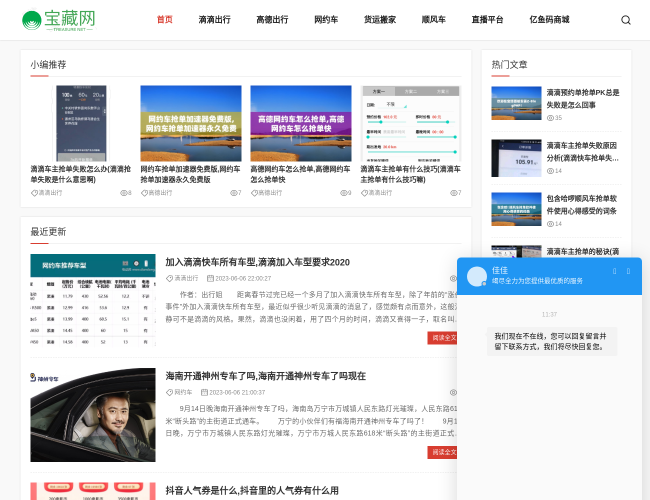The width and height of the screenshot is (650, 500).
Task: Click tag icon beside 网约车 in 海南 article
Action: (x=169, y=392)
